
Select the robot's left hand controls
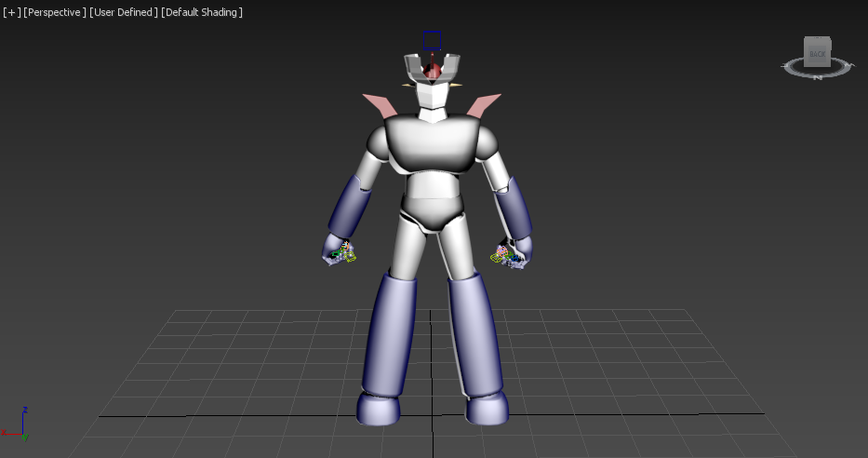click(342, 252)
